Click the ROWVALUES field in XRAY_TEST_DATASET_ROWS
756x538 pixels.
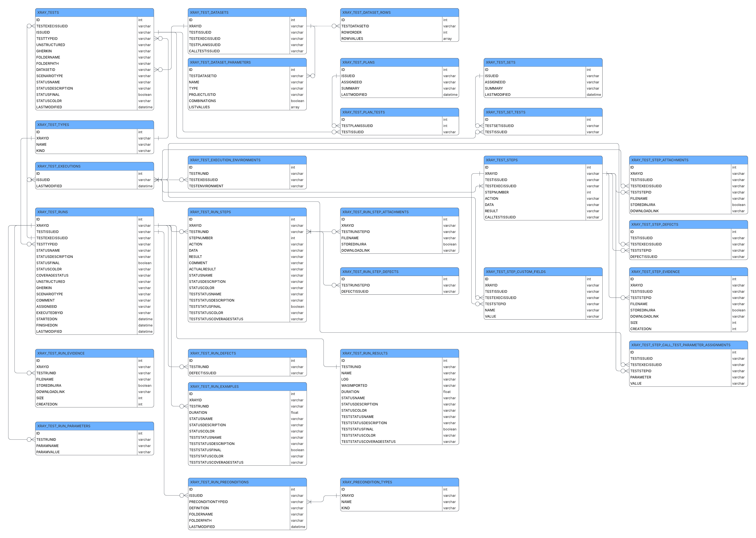(x=399, y=39)
